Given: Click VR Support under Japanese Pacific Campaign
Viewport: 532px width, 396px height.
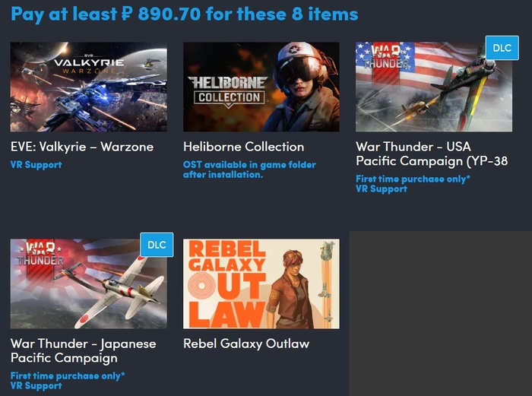Looking at the screenshot, I should pos(36,386).
